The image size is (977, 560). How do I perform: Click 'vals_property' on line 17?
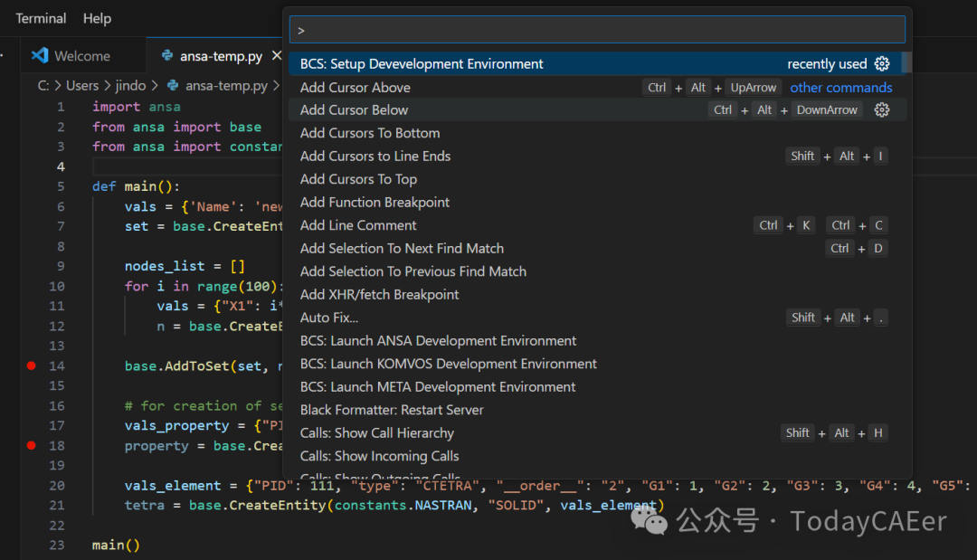pos(177,425)
